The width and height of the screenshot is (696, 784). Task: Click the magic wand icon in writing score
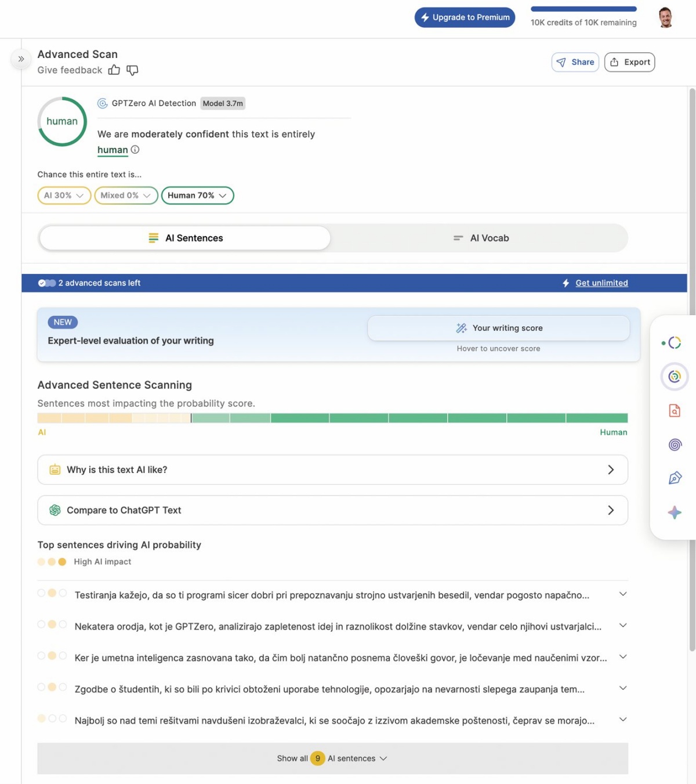(x=462, y=328)
